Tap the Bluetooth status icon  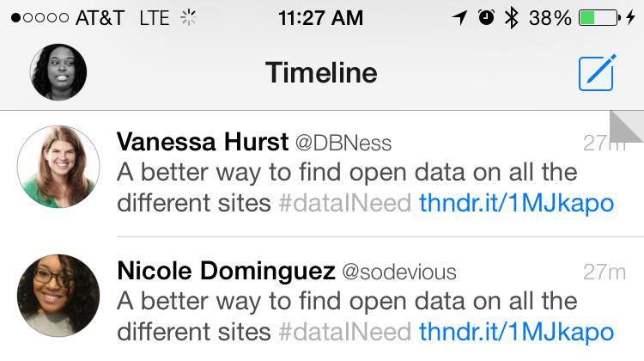click(512, 18)
